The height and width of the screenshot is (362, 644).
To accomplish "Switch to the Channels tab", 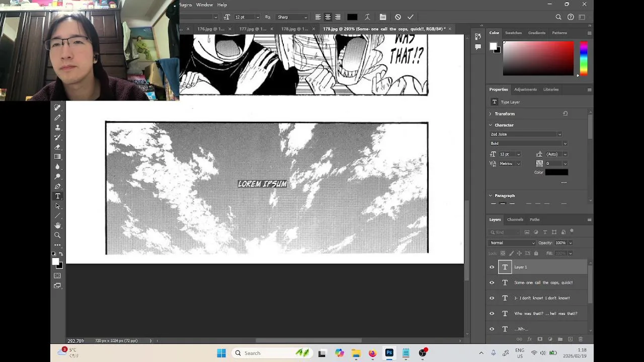I will [515, 220].
